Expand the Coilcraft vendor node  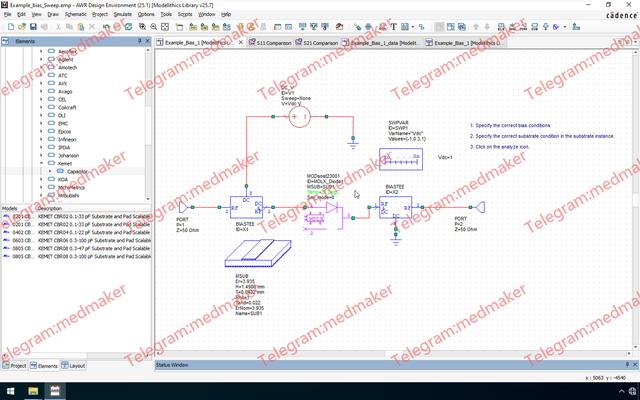41,107
